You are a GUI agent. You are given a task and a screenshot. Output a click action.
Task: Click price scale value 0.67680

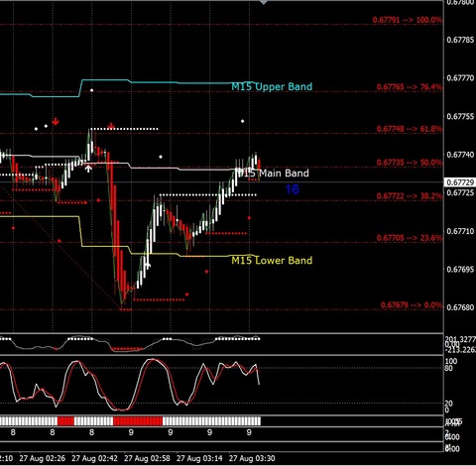point(460,307)
